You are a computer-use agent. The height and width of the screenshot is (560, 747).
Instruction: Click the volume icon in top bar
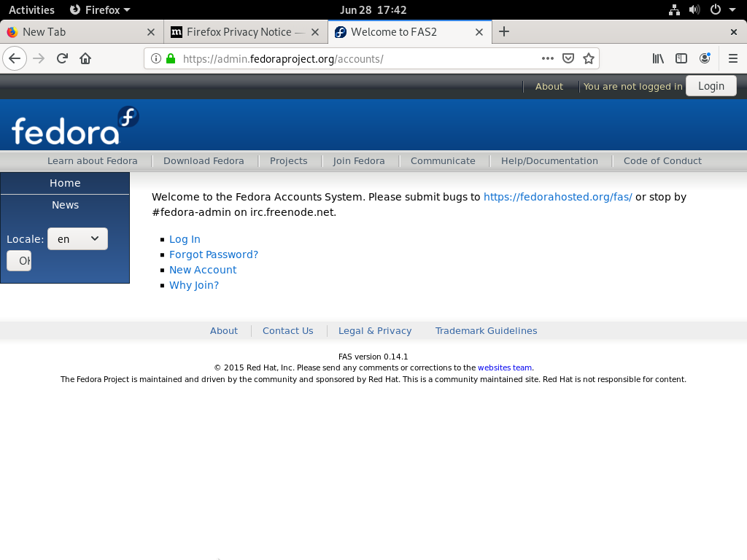coord(694,10)
